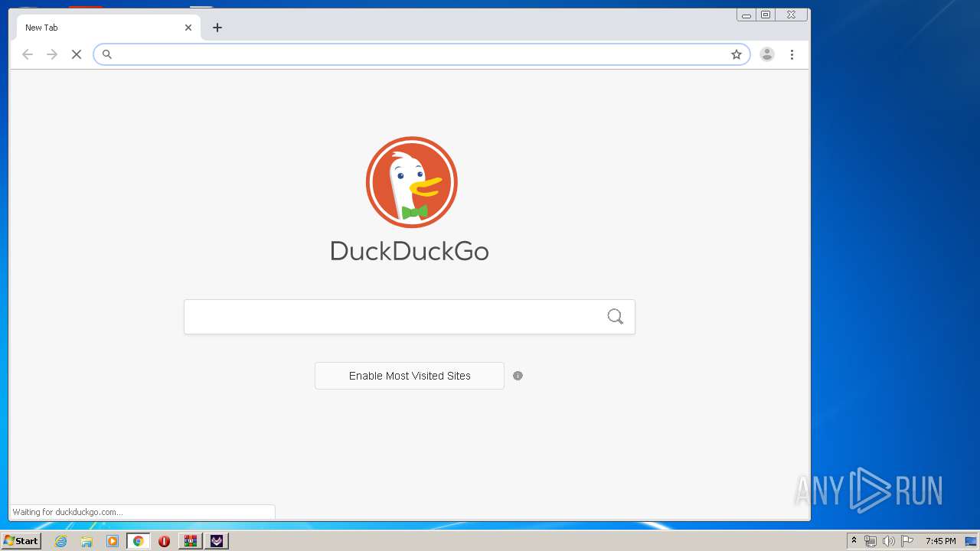Launch Internet Explorer from the taskbar

[60, 541]
